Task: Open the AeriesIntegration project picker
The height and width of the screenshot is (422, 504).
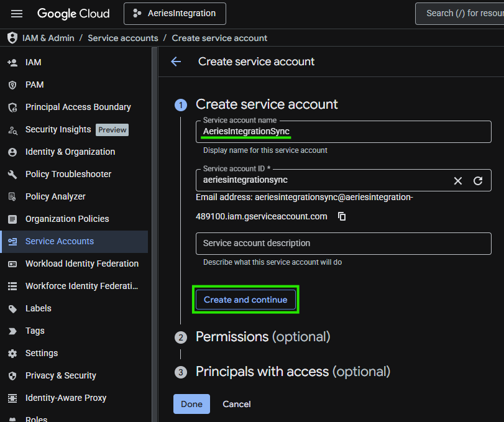Action: pos(175,14)
